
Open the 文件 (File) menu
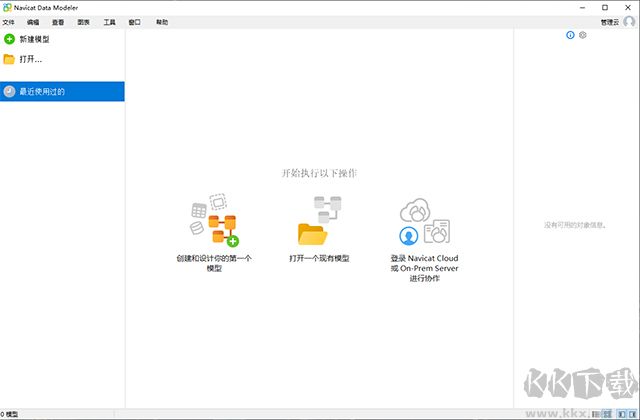click(x=9, y=22)
